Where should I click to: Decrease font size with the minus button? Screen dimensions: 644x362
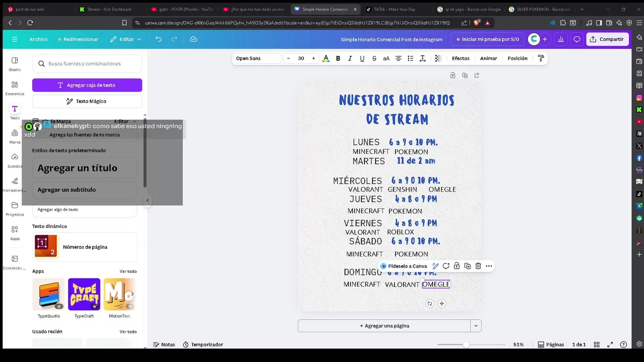point(288,58)
